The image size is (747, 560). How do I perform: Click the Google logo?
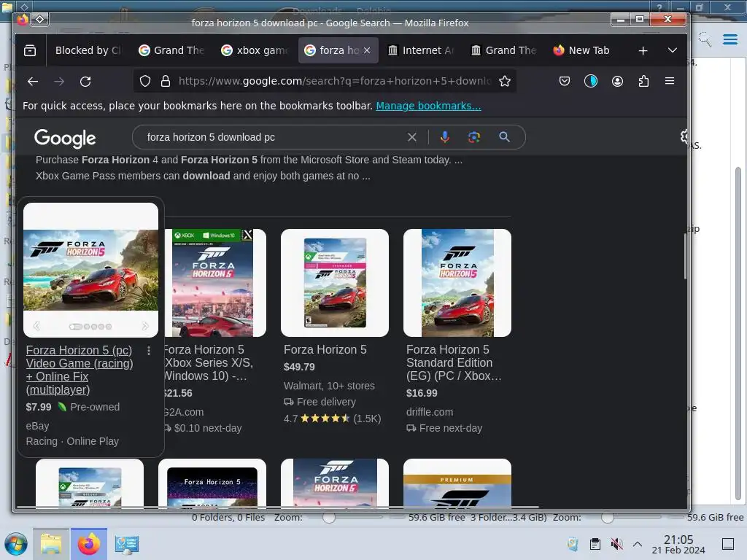point(65,138)
